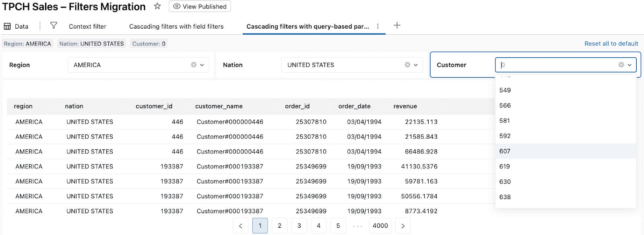
Task: Collapse the Customer dropdown chevron
Action: (x=630, y=65)
